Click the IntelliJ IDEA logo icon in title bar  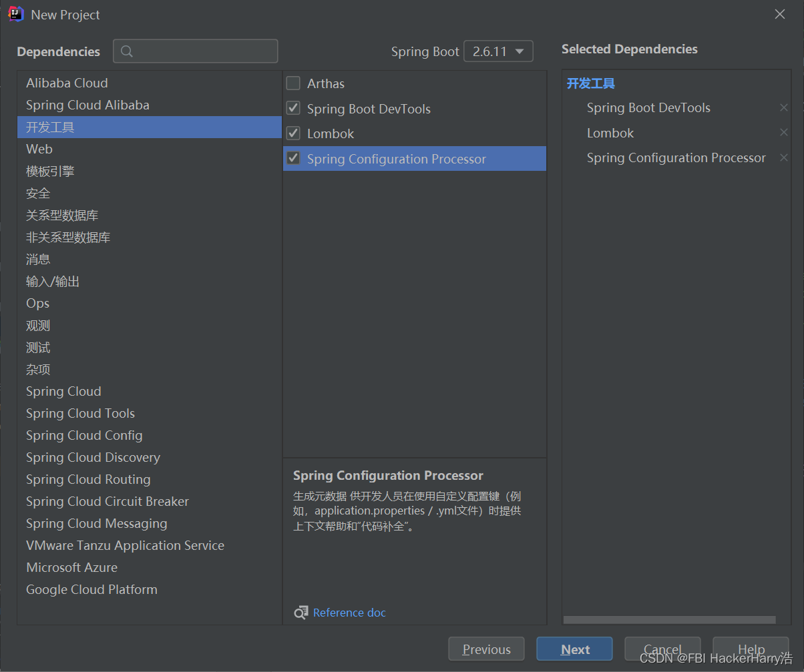tap(16, 14)
